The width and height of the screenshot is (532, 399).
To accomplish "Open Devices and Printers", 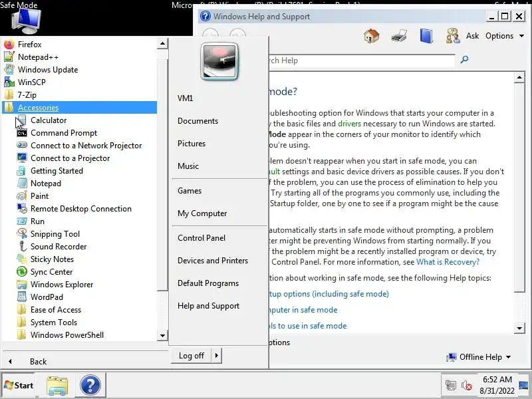I will pyautogui.click(x=213, y=261).
